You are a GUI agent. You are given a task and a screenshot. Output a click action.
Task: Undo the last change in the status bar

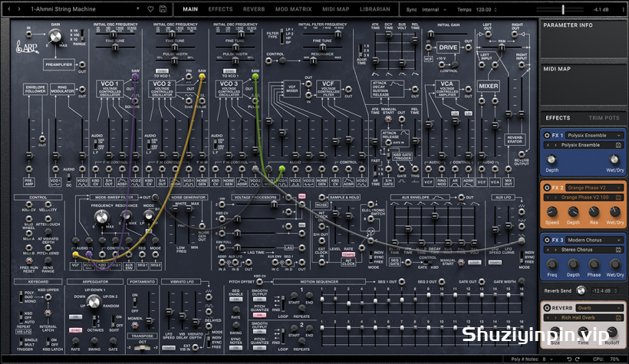click(569, 359)
